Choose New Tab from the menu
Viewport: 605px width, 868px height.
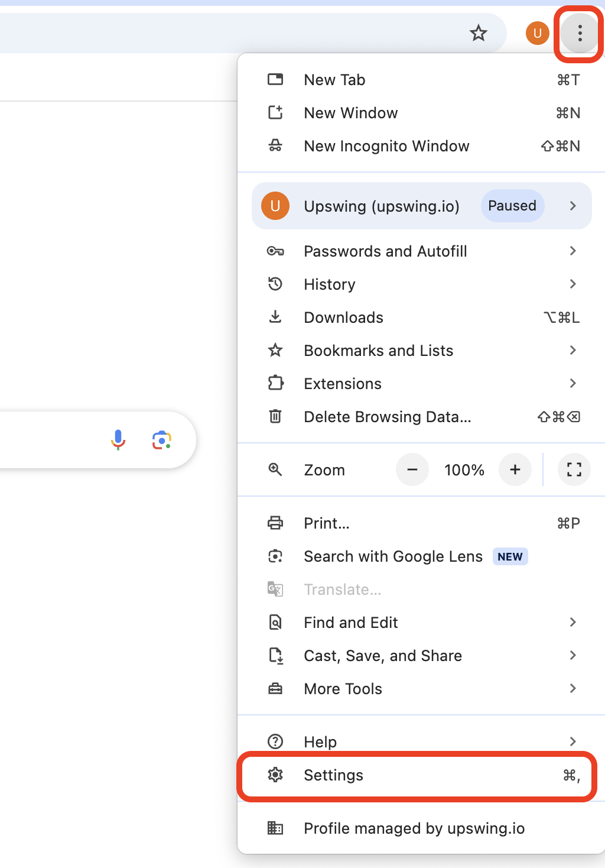421,79
